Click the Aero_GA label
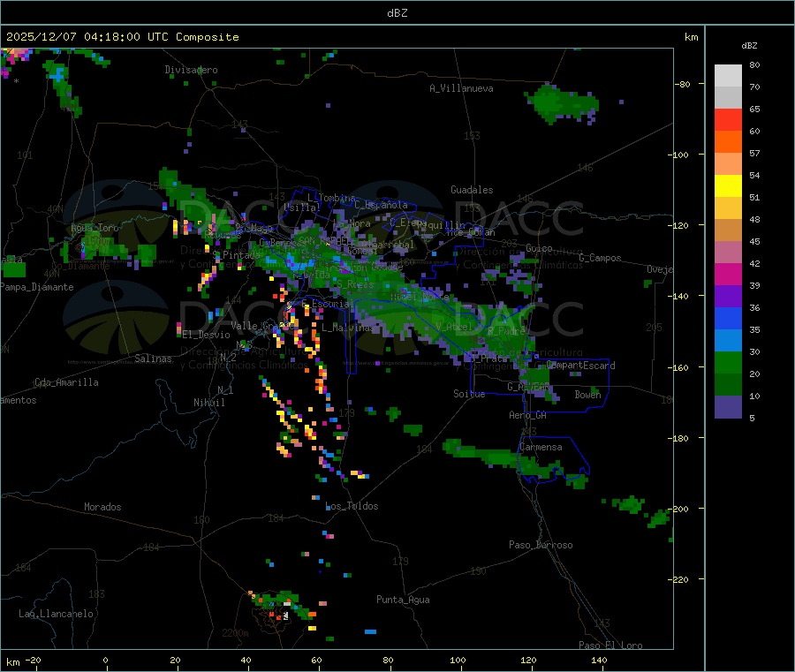The width and height of the screenshot is (795, 672). coord(528,416)
